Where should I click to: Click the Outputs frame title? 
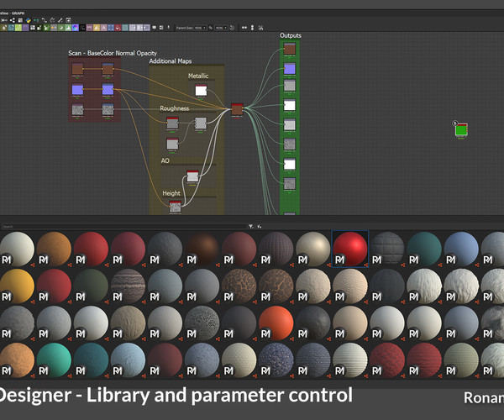(x=290, y=35)
